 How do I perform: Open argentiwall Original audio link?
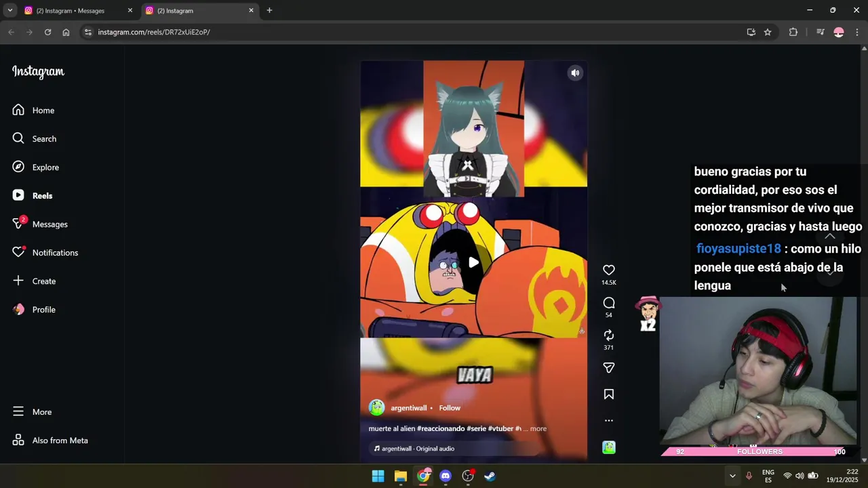[x=414, y=449]
